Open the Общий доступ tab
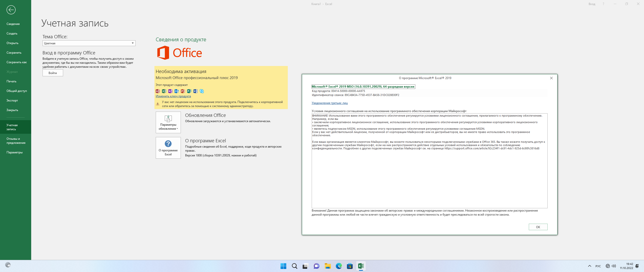Viewport: 644px width, 272px height. click(17, 91)
